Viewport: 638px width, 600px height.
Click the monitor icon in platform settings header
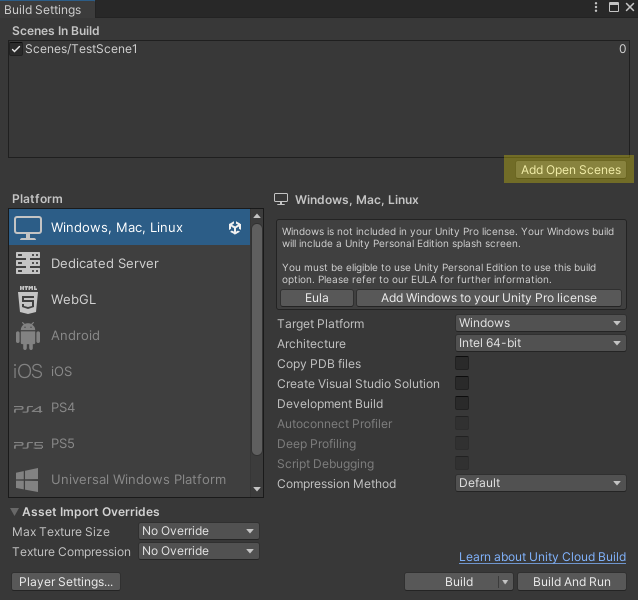(281, 199)
